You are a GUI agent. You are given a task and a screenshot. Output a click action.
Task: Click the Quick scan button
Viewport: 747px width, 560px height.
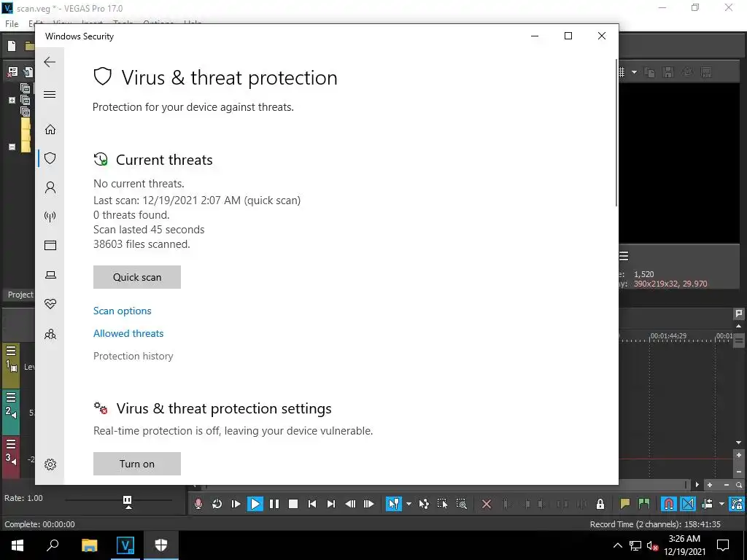[136, 277]
